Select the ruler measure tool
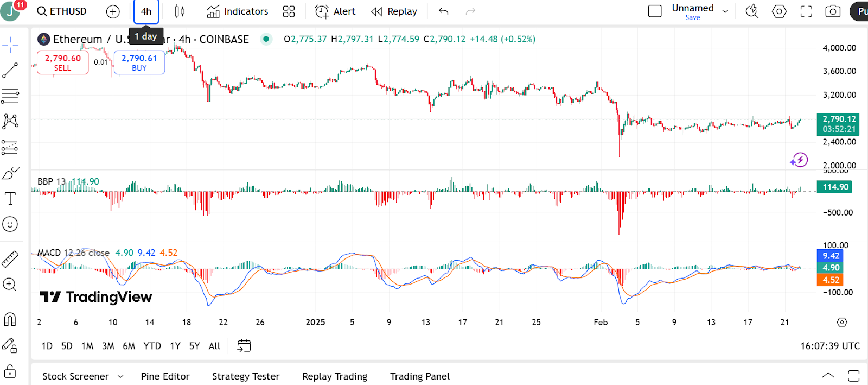 point(10,259)
